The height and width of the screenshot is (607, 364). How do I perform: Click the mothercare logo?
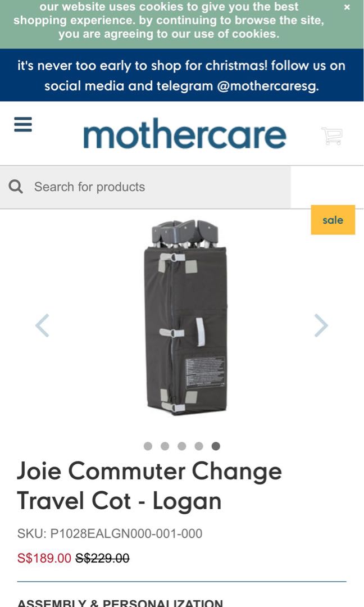coord(184,134)
